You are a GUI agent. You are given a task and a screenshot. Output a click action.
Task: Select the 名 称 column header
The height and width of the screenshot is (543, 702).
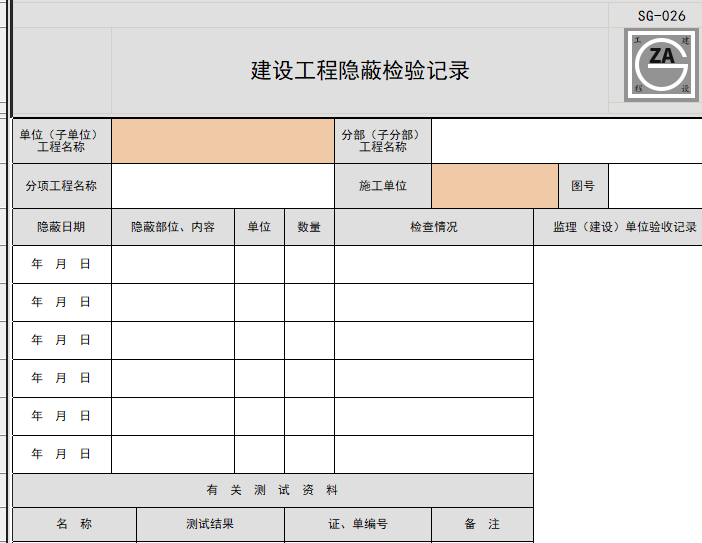[x=74, y=524]
